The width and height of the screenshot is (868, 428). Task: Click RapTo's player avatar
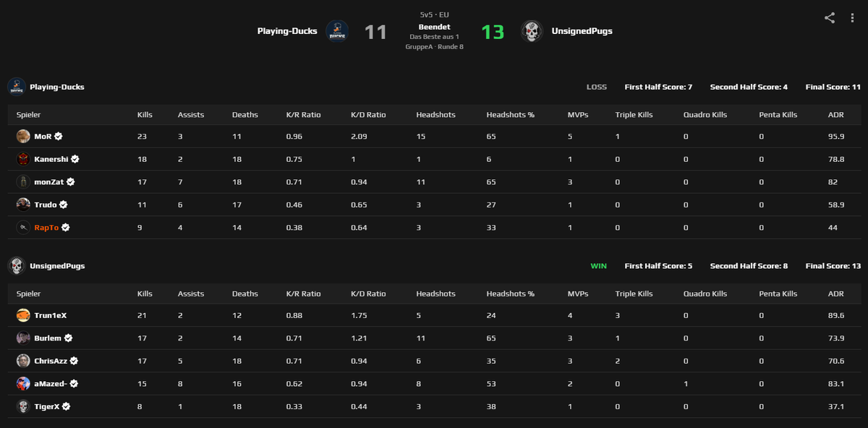[x=23, y=228]
